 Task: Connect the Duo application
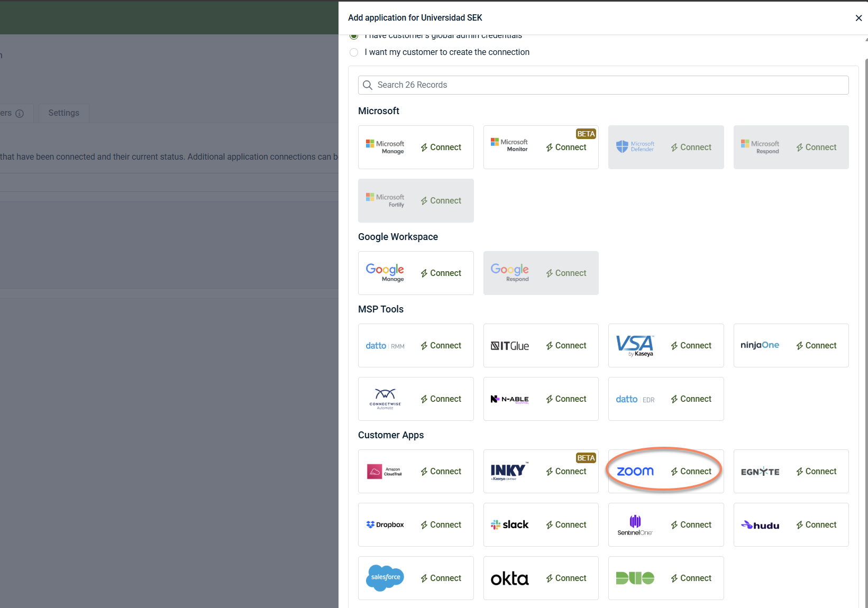pyautogui.click(x=691, y=578)
